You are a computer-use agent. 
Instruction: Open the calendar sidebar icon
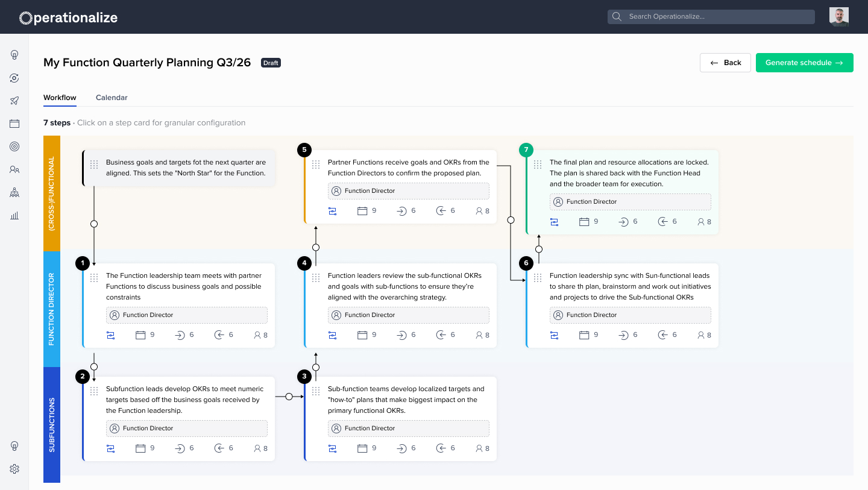pos(14,124)
